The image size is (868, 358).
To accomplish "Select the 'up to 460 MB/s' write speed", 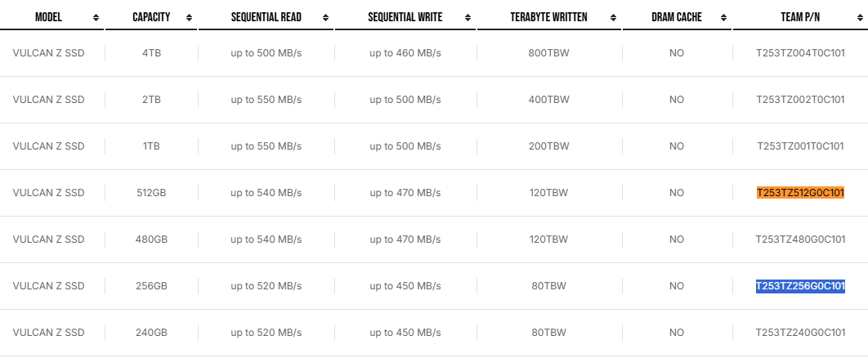I will [x=405, y=53].
